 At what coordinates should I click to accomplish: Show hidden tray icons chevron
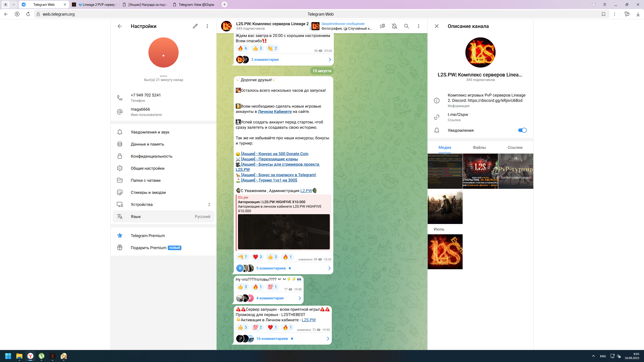593,356
